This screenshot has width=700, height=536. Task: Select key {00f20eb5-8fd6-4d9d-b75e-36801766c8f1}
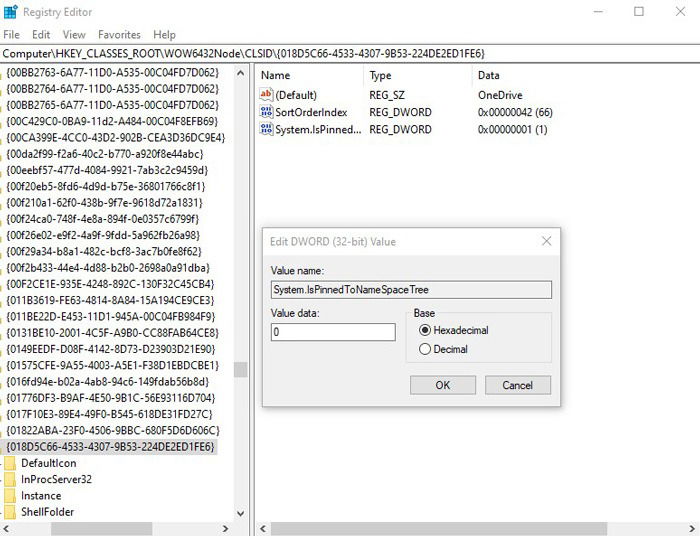pyautogui.click(x=106, y=187)
